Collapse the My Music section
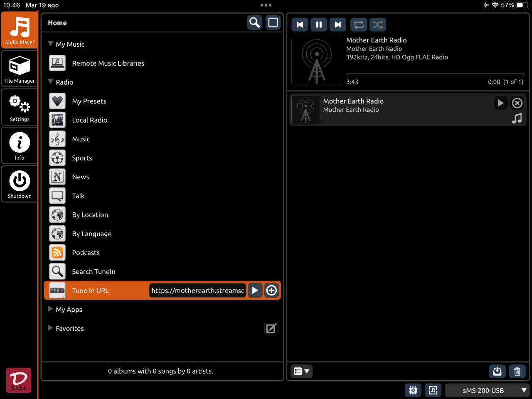 50,44
